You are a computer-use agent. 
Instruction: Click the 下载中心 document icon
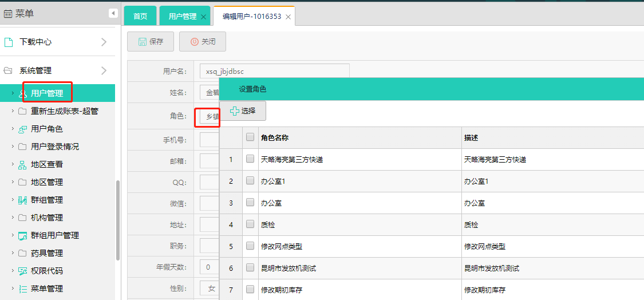8,42
